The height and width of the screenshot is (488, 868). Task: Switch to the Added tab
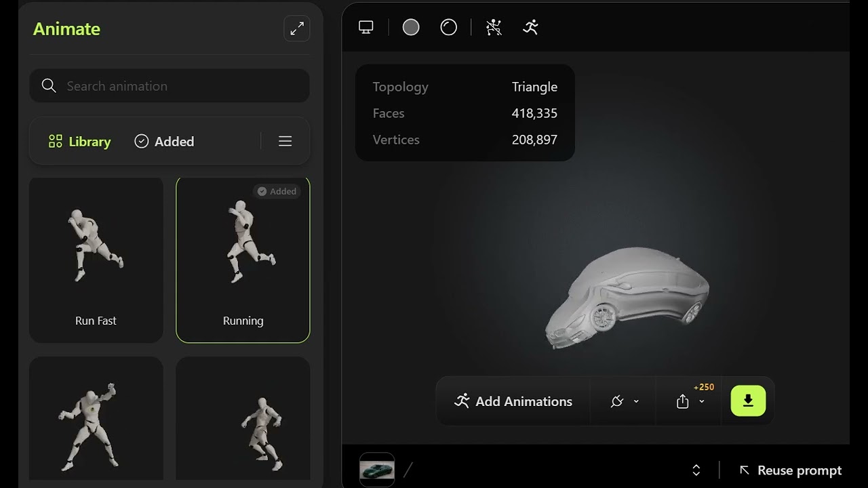tap(164, 142)
